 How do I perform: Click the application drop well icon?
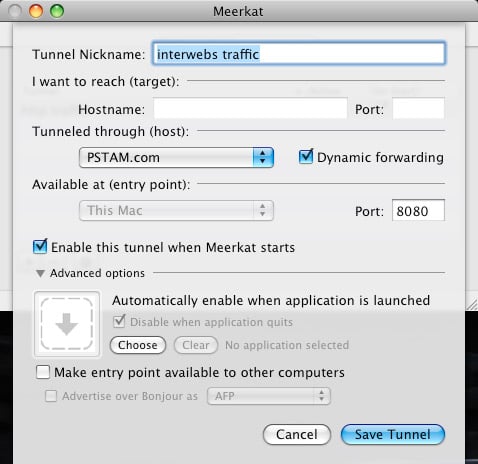click(67, 324)
